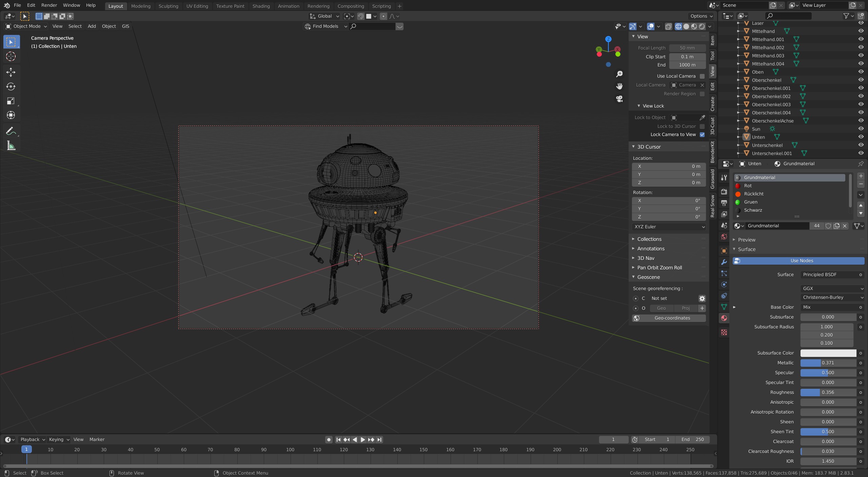Disable Lock Camera to View checkbox
This screenshot has height=477, width=868.
[702, 135]
